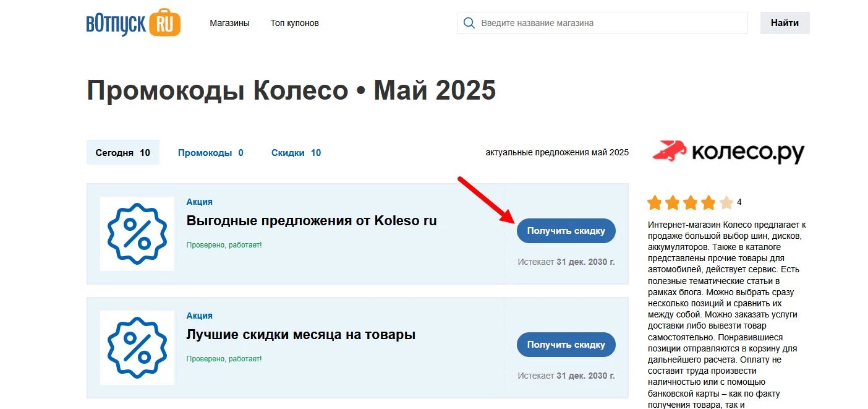Click inside the store name search field
Screen dimensions: 868x409
pos(587,22)
